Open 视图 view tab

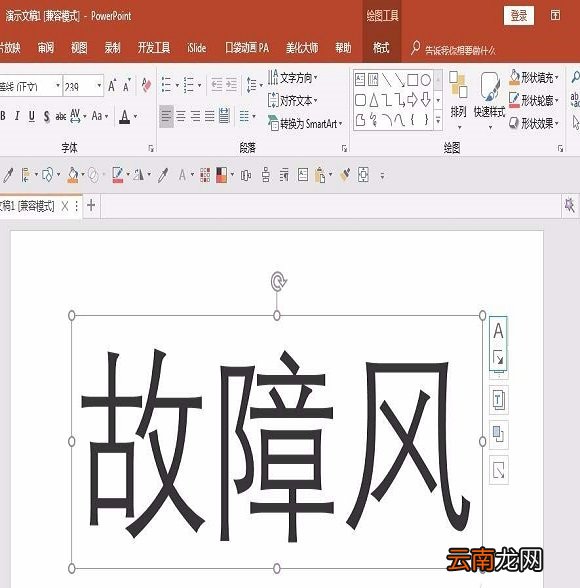(79, 48)
